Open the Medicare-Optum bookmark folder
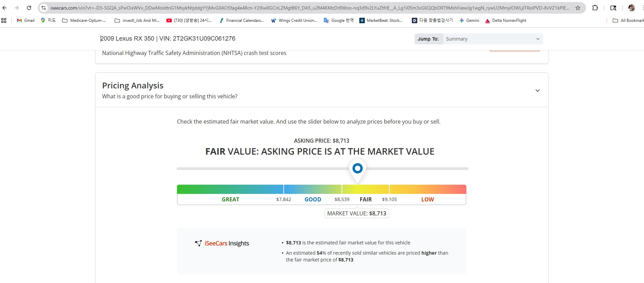Screen dimensions: 644x283 coord(84,20)
